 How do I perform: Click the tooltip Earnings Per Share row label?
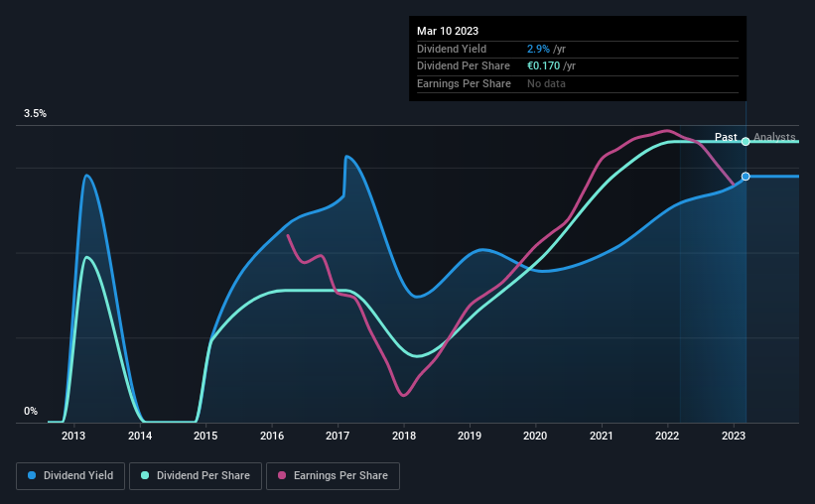464,83
